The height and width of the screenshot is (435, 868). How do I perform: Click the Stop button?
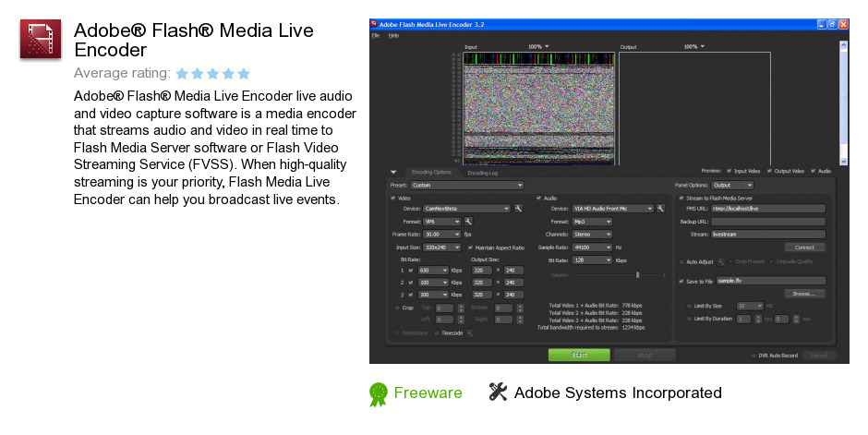pos(645,356)
